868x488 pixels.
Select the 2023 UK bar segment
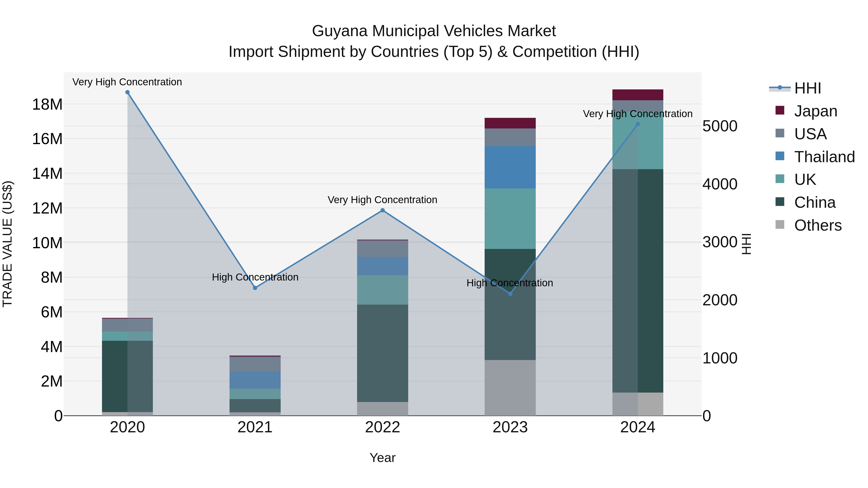click(x=510, y=219)
